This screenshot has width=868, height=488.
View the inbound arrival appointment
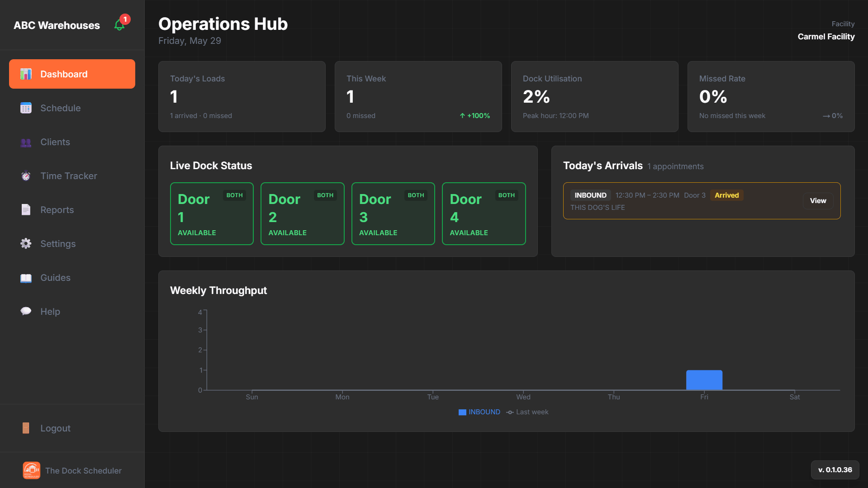(x=818, y=201)
